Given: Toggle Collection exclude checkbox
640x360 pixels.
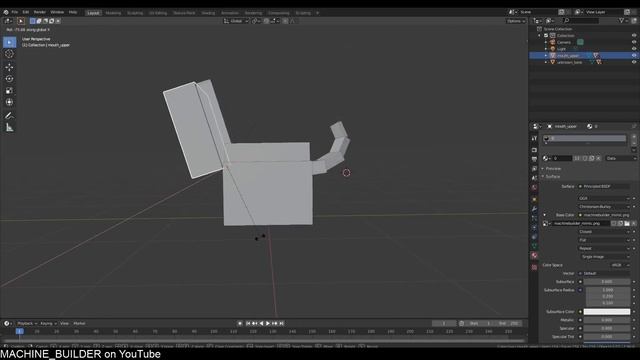Looking at the screenshot, I should pos(546,36).
